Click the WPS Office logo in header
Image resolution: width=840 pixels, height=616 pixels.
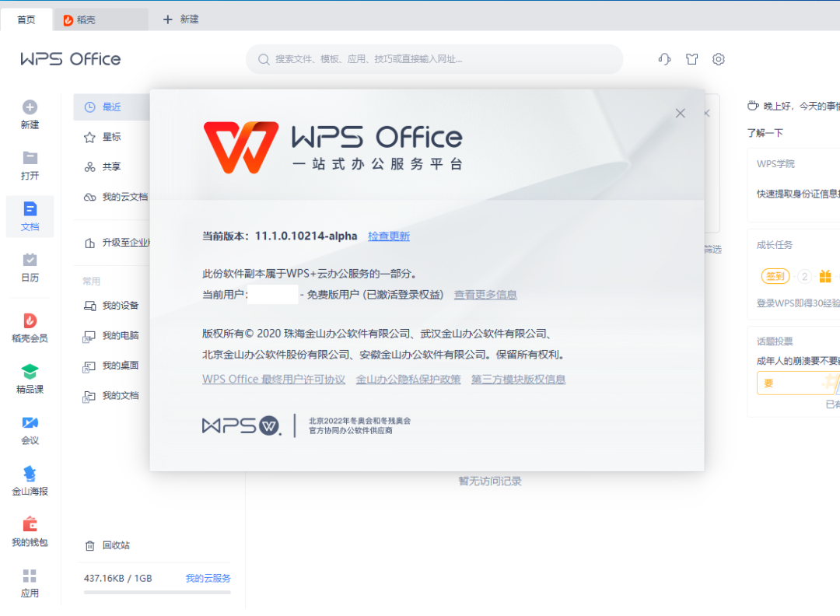coord(71,59)
